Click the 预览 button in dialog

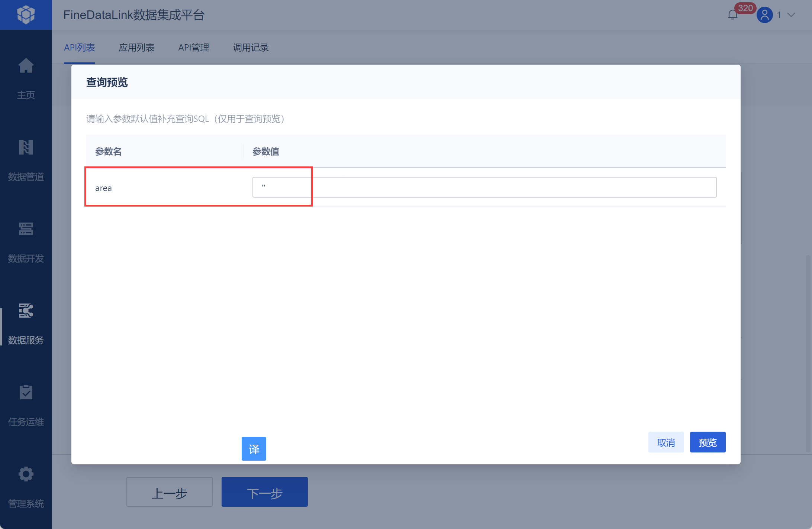click(x=707, y=442)
